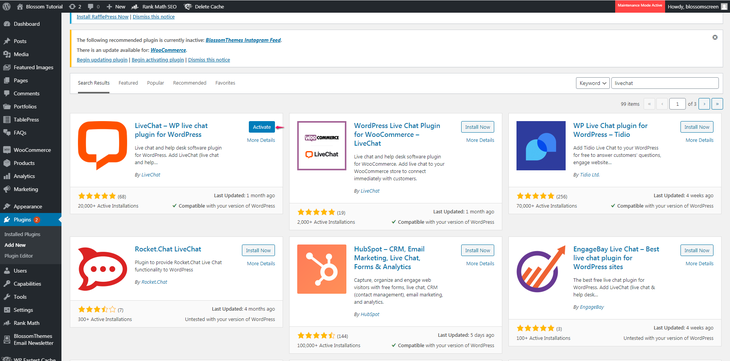Click the WooCommerce update link in notice

point(168,50)
